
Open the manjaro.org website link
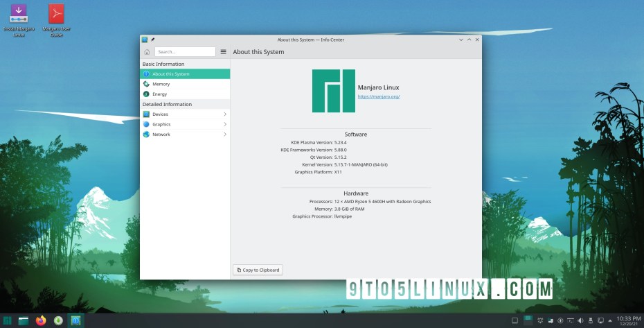pos(379,96)
